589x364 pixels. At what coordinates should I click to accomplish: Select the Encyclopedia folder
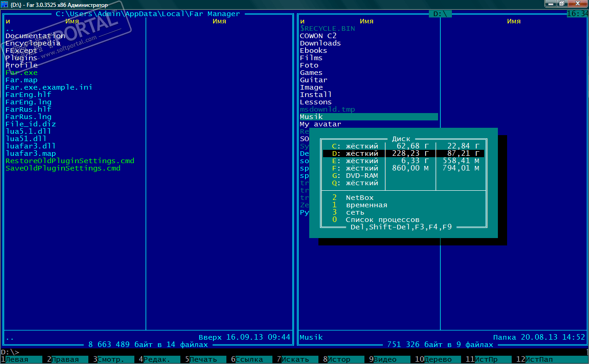[33, 43]
